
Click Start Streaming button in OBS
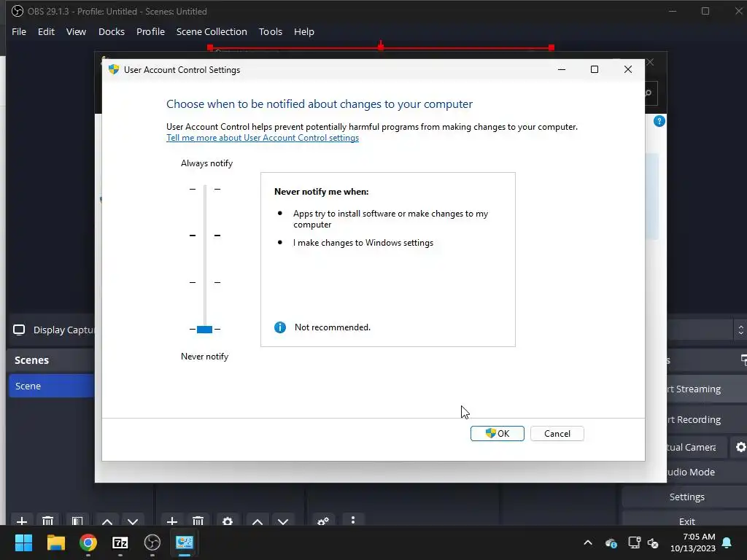coord(694,389)
